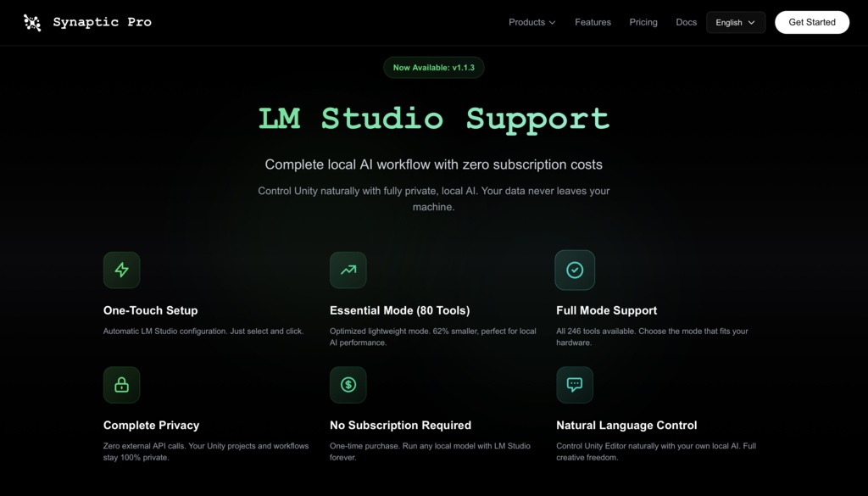Click 'All 246 tools available' description
The image size is (868, 496).
click(652, 337)
